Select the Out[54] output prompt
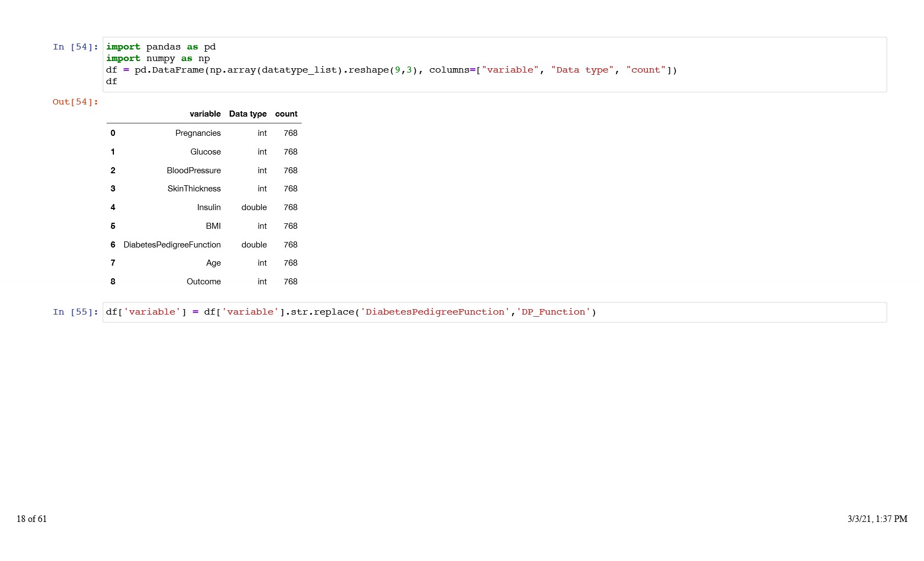Image resolution: width=924 pixels, height=561 pixels. [x=75, y=102]
